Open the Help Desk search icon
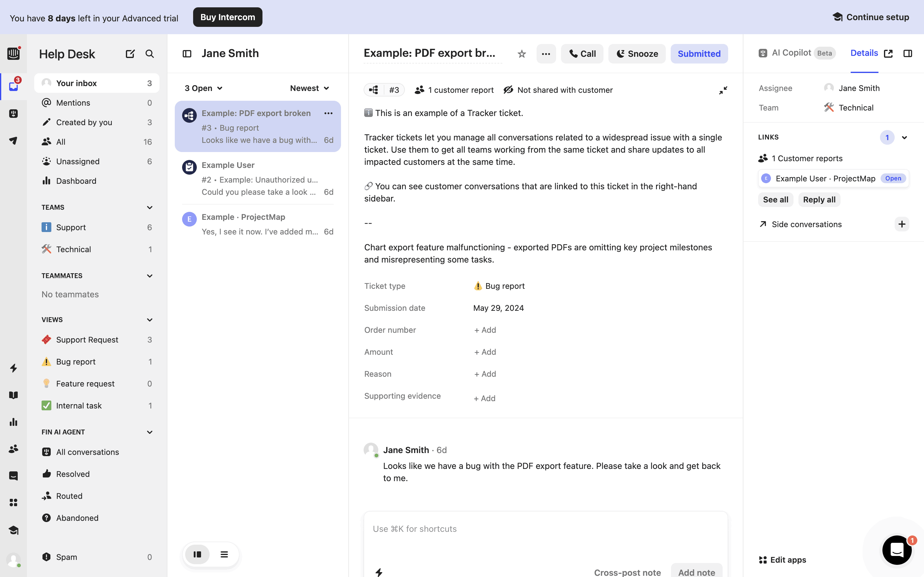 150,54
